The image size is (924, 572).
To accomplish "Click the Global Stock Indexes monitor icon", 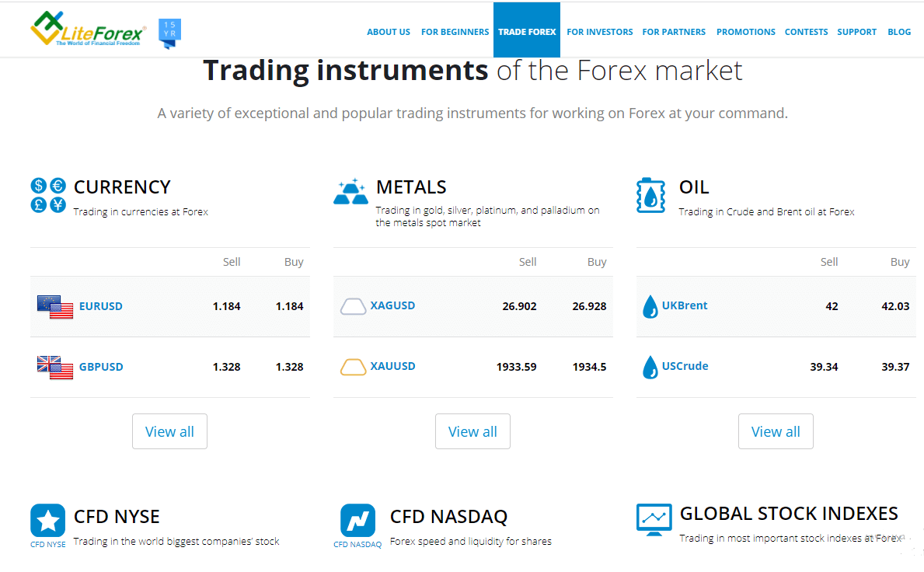I will (654, 518).
